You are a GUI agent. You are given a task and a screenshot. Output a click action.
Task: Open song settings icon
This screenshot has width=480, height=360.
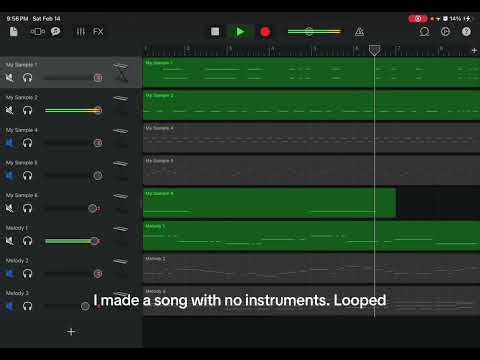445,32
